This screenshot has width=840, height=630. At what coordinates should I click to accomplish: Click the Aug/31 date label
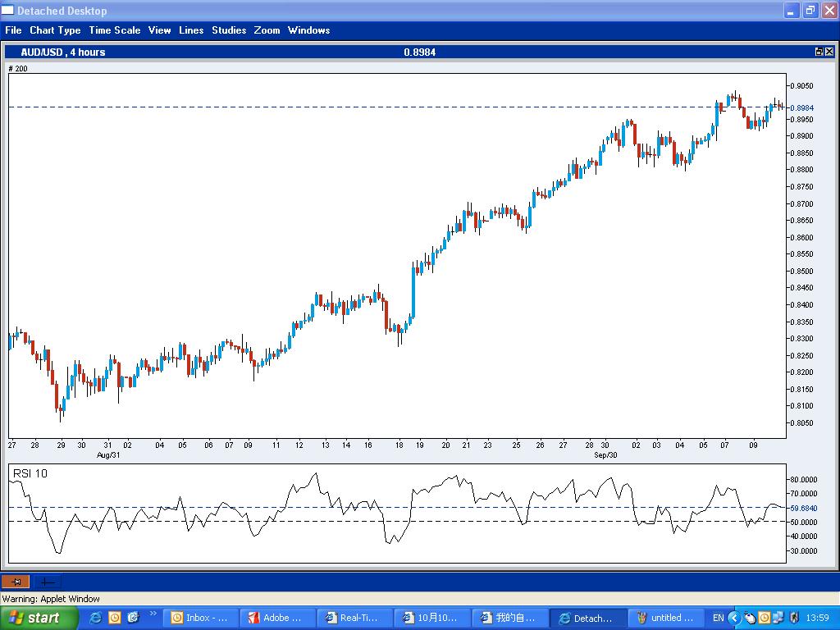click(108, 454)
